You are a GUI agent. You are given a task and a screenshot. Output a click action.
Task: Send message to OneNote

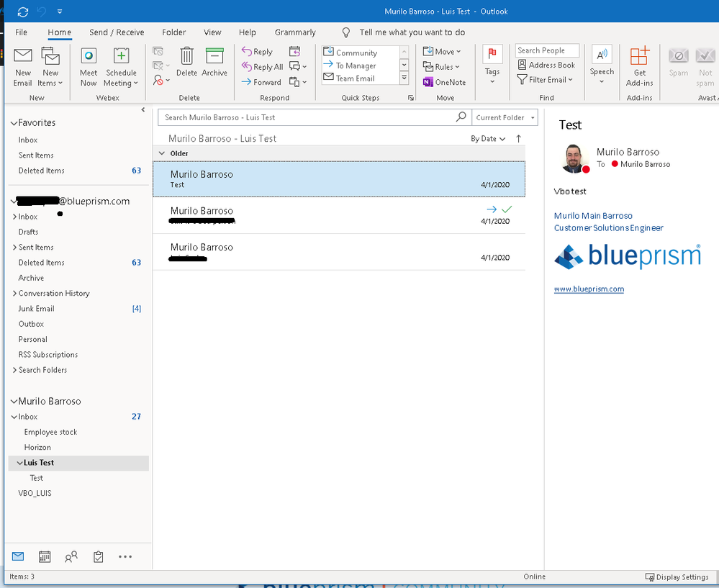point(444,82)
